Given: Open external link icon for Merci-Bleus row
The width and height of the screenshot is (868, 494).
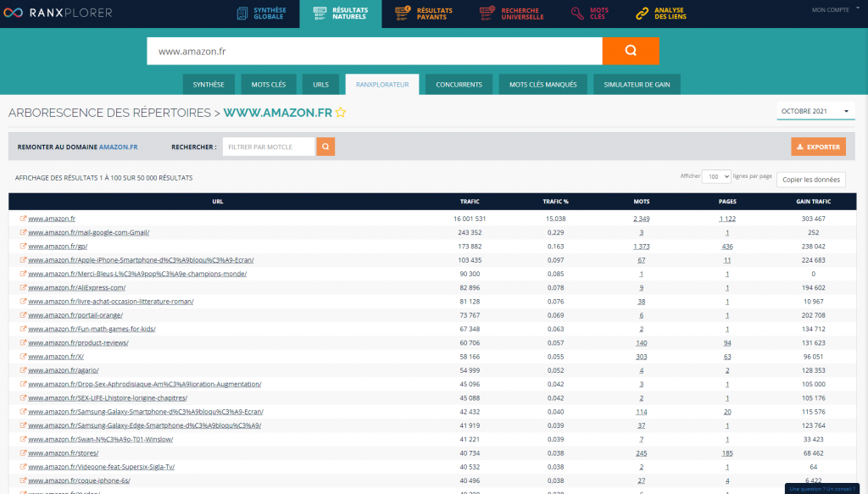Looking at the screenshot, I should pyautogui.click(x=23, y=274).
